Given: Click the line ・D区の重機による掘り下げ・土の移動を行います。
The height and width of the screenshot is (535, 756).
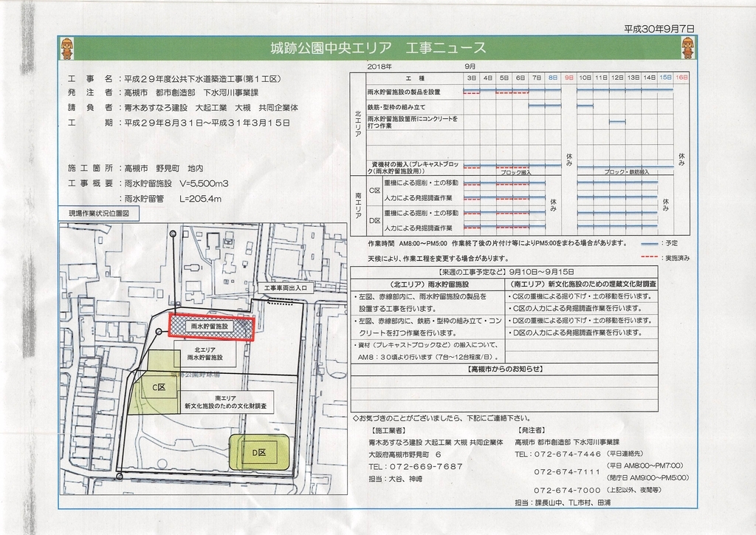Looking at the screenshot, I should pos(580,320).
